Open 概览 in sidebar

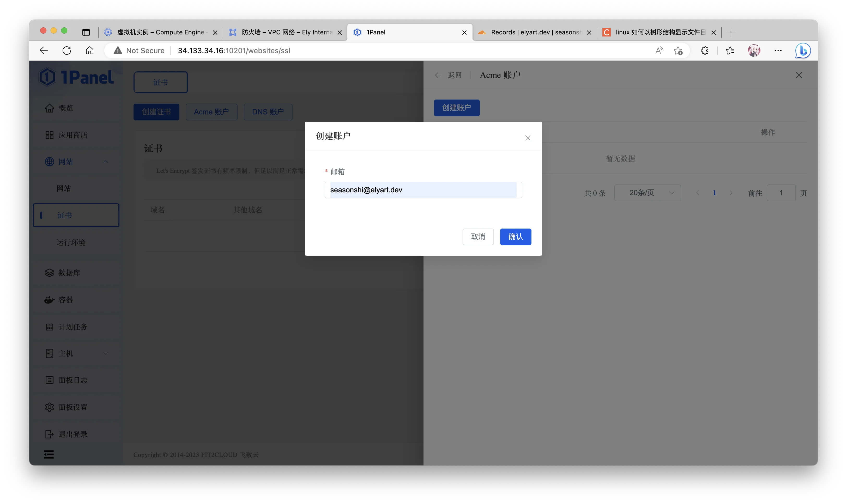click(x=76, y=108)
